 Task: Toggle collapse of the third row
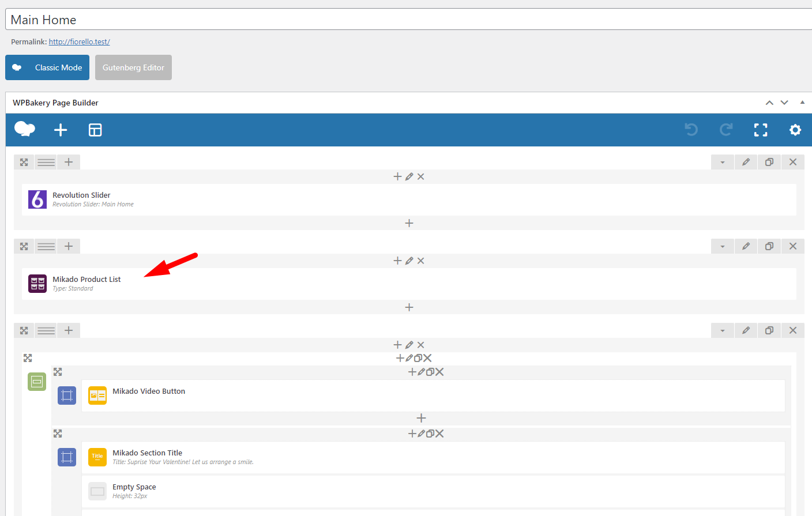tap(723, 330)
